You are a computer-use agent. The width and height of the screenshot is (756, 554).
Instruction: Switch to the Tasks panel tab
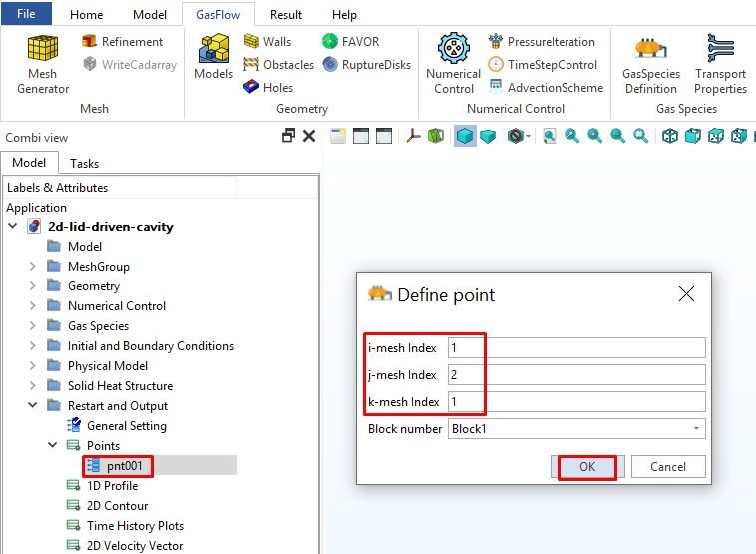click(x=84, y=163)
